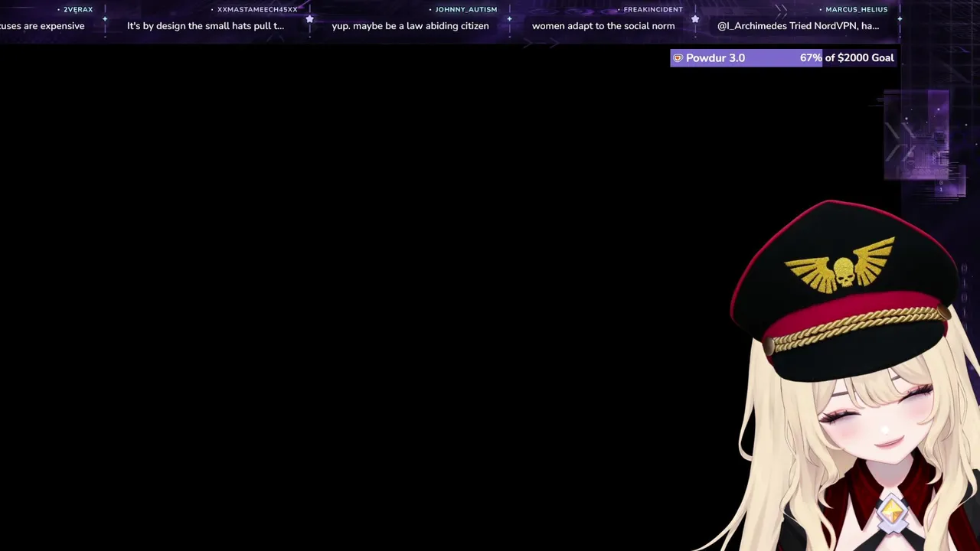980x551 pixels.
Task: Click the JOHNNY_AUTISM username
Action: 466,9
